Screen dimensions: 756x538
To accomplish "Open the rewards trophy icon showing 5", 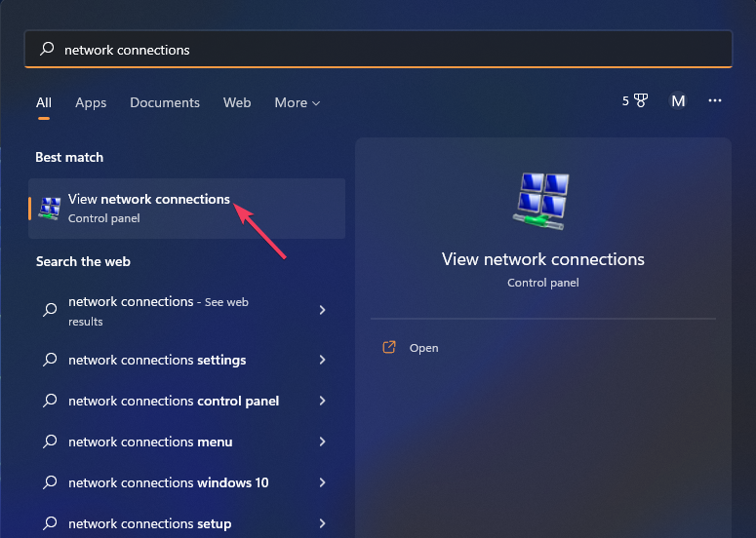I will click(x=634, y=100).
